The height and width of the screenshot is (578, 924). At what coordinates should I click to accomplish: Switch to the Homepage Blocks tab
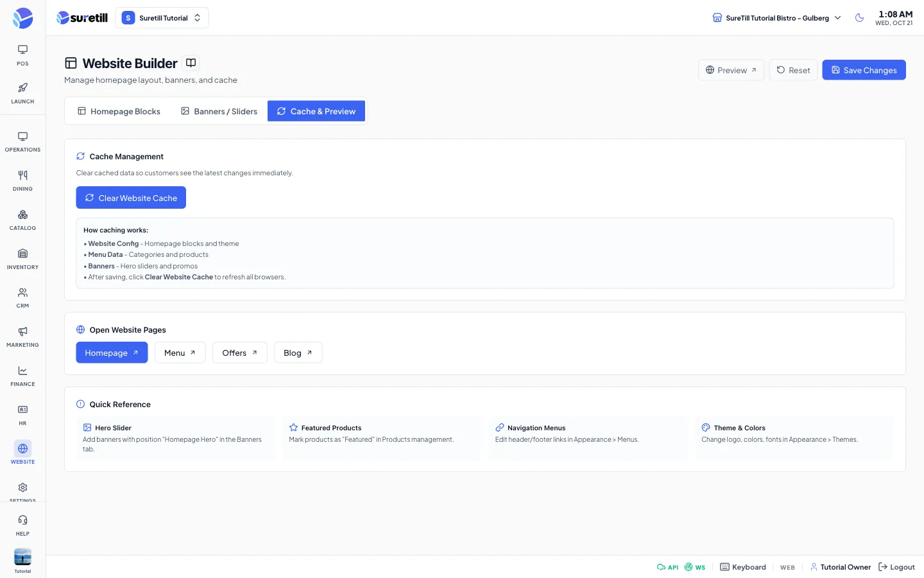coord(119,111)
